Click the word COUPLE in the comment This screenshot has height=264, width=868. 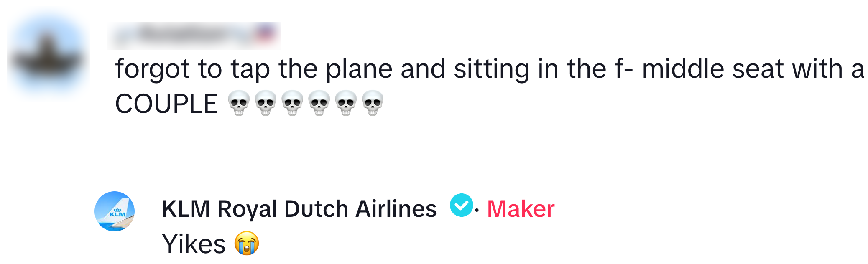[x=166, y=104]
